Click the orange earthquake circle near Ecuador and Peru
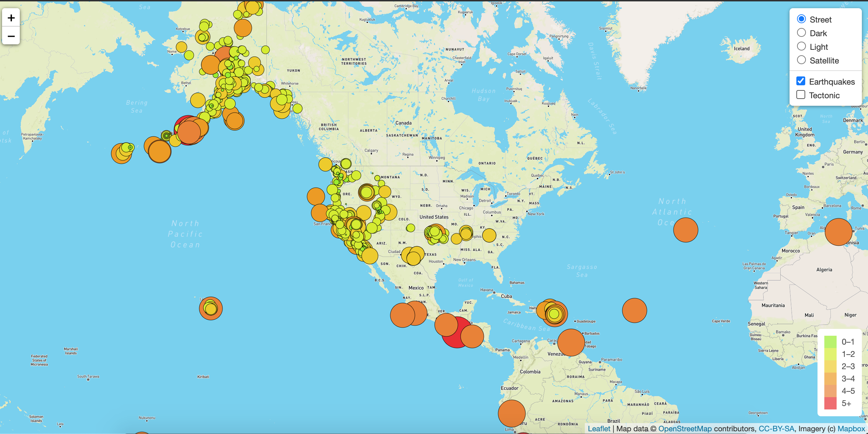Image resolution: width=868 pixels, height=434 pixels. (512, 414)
